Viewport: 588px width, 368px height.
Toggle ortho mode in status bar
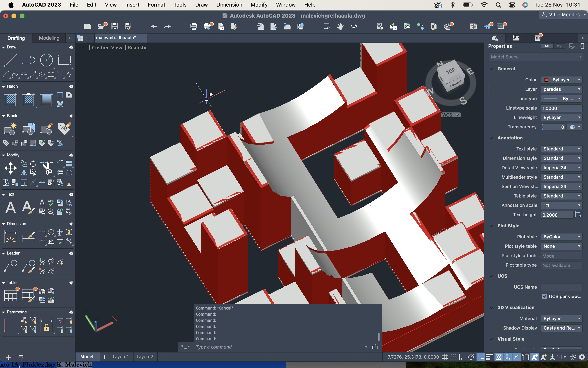click(x=462, y=357)
